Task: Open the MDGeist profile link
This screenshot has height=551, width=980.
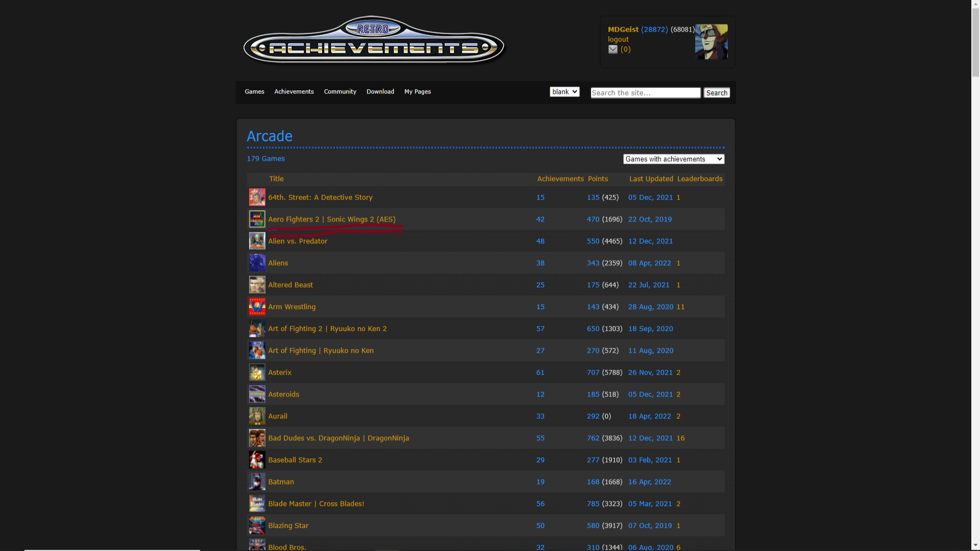Action: tap(623, 30)
